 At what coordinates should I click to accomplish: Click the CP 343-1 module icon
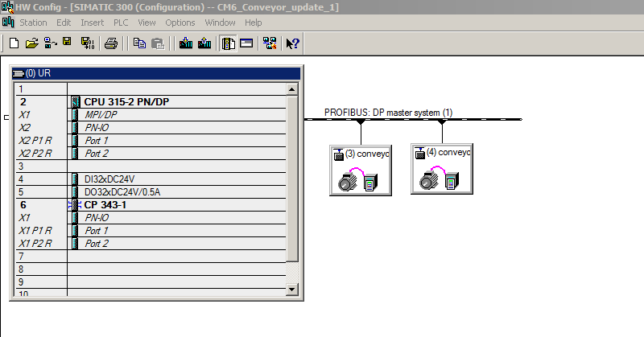(x=75, y=205)
